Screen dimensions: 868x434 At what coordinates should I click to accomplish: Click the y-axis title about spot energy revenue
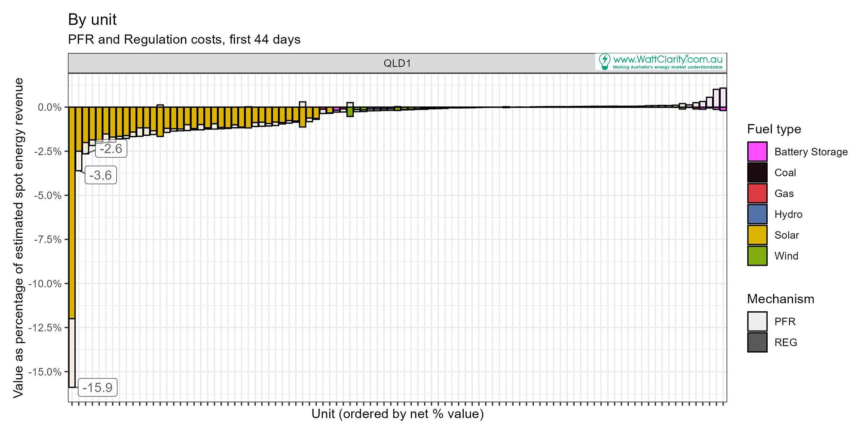coord(18,238)
